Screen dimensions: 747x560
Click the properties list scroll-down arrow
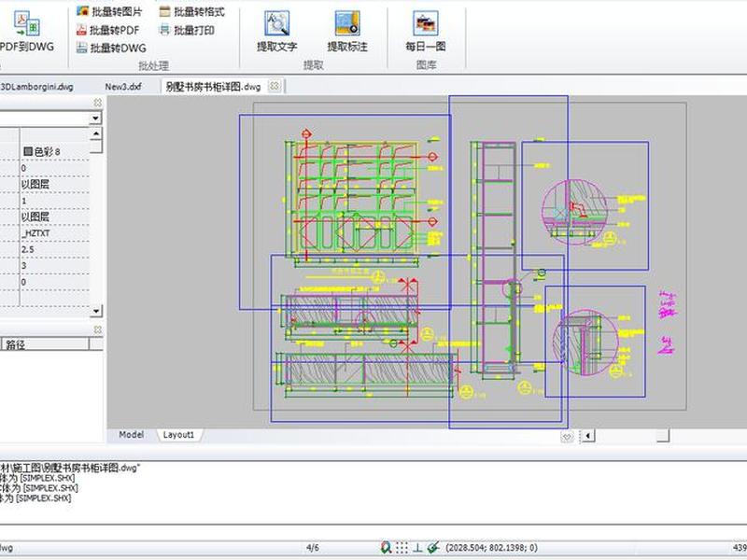pos(96,311)
